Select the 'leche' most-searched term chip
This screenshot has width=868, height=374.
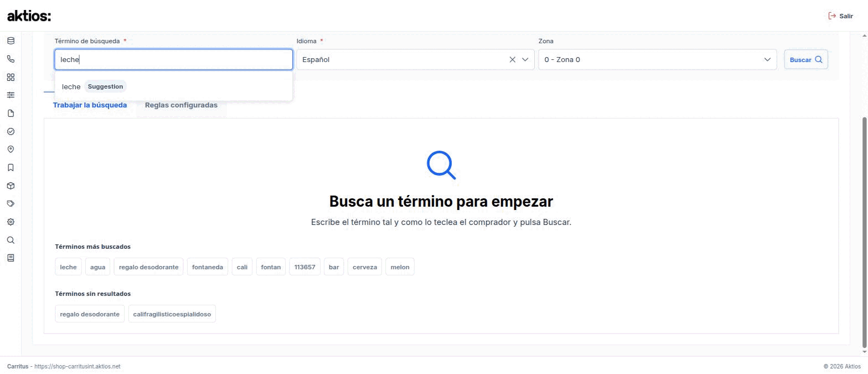point(68,267)
